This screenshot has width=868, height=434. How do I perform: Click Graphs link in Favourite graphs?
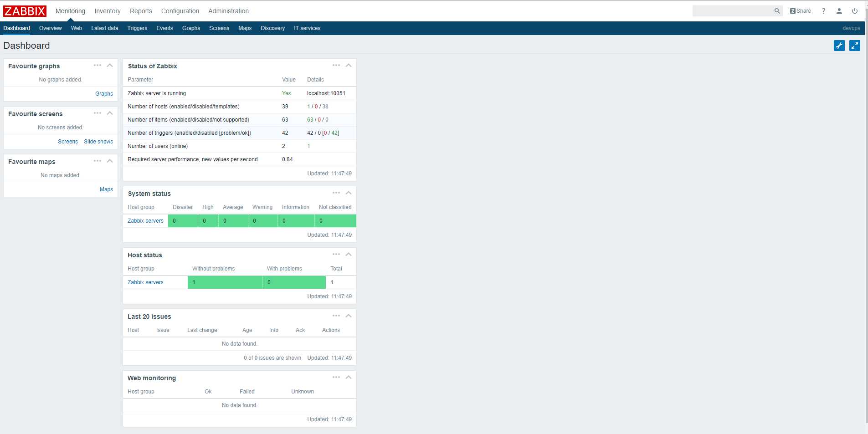pyautogui.click(x=104, y=94)
